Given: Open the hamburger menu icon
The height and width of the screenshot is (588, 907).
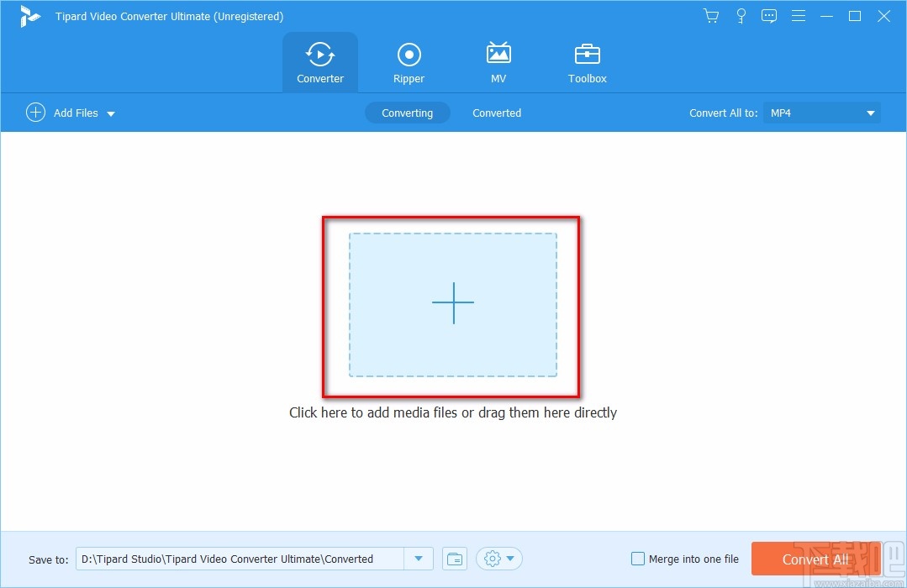Looking at the screenshot, I should coord(798,15).
